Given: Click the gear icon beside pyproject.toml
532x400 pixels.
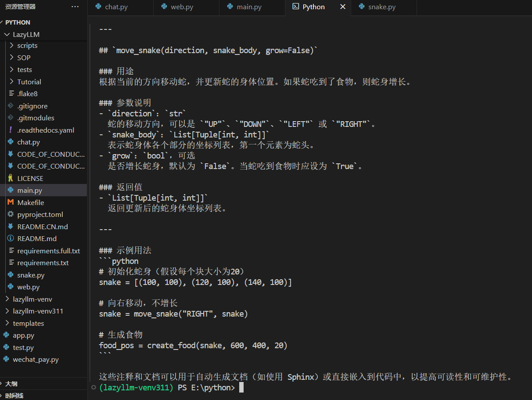Looking at the screenshot, I should pos(11,214).
